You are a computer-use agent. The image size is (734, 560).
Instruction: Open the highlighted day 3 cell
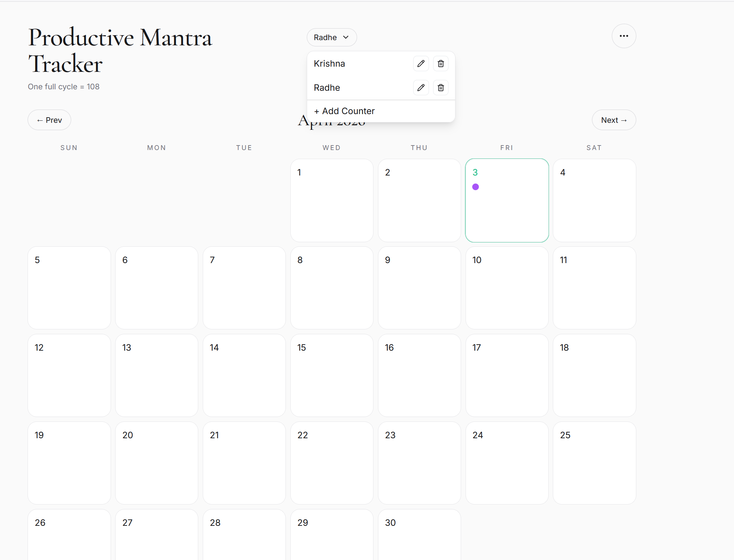point(507,209)
